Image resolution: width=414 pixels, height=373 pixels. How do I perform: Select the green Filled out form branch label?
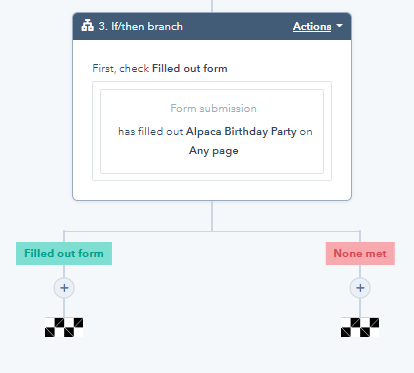click(x=64, y=254)
